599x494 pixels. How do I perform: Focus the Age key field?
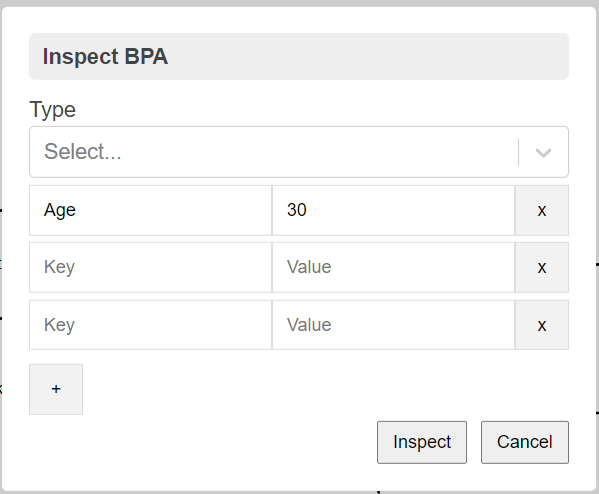151,211
